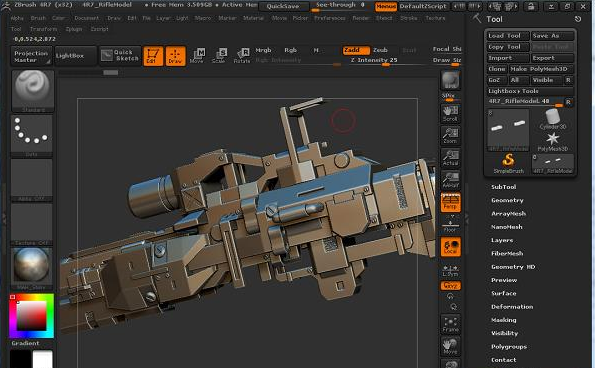
Task: Expand the Geometry section
Action: [507, 200]
